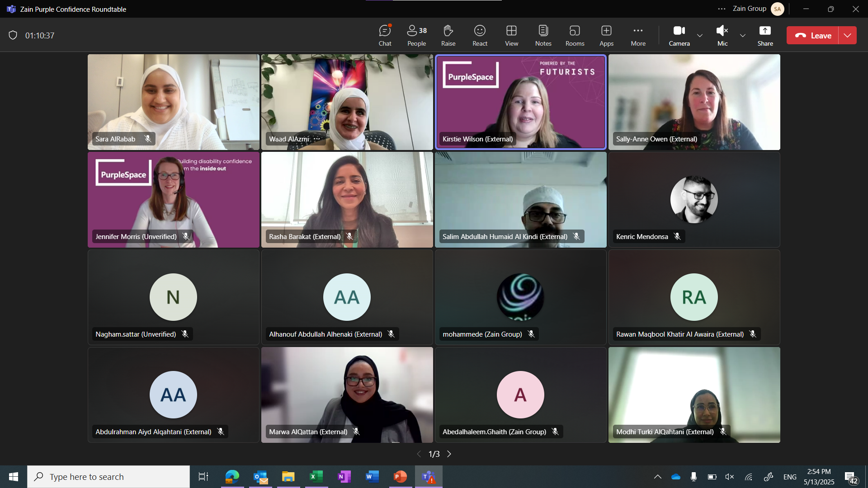Click the page indicator 1/3
This screenshot has height=488, width=868.
(434, 454)
